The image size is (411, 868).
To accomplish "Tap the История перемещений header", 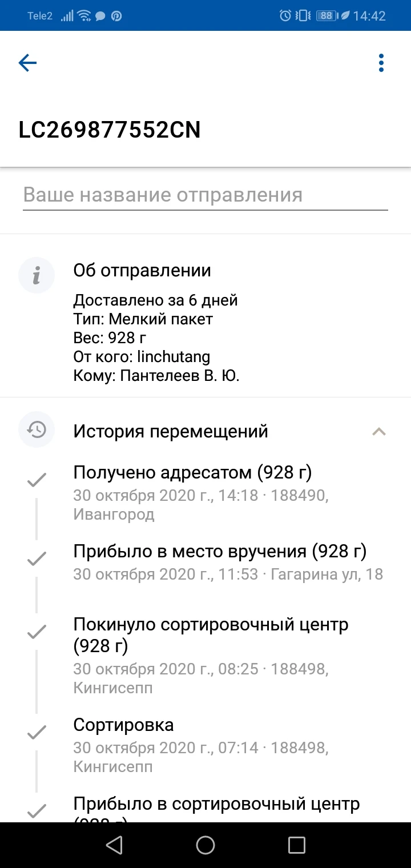I will (x=171, y=431).
